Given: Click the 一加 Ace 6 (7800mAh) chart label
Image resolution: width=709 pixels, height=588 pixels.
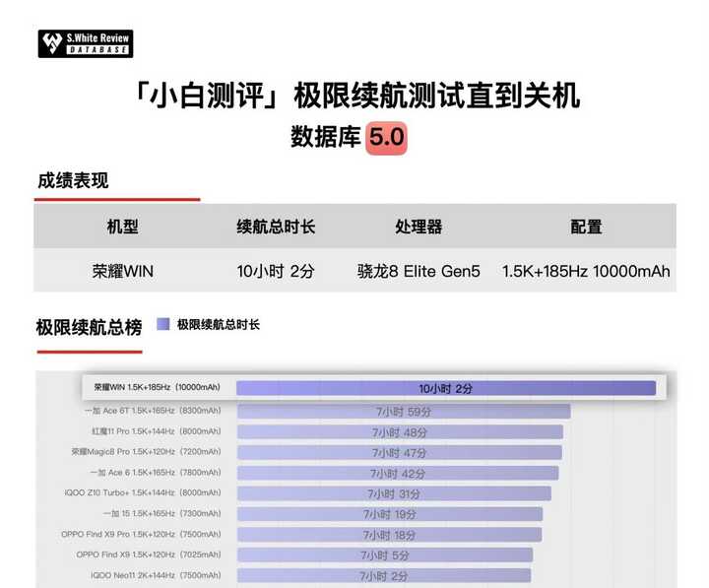Looking at the screenshot, I should pyautogui.click(x=156, y=472).
